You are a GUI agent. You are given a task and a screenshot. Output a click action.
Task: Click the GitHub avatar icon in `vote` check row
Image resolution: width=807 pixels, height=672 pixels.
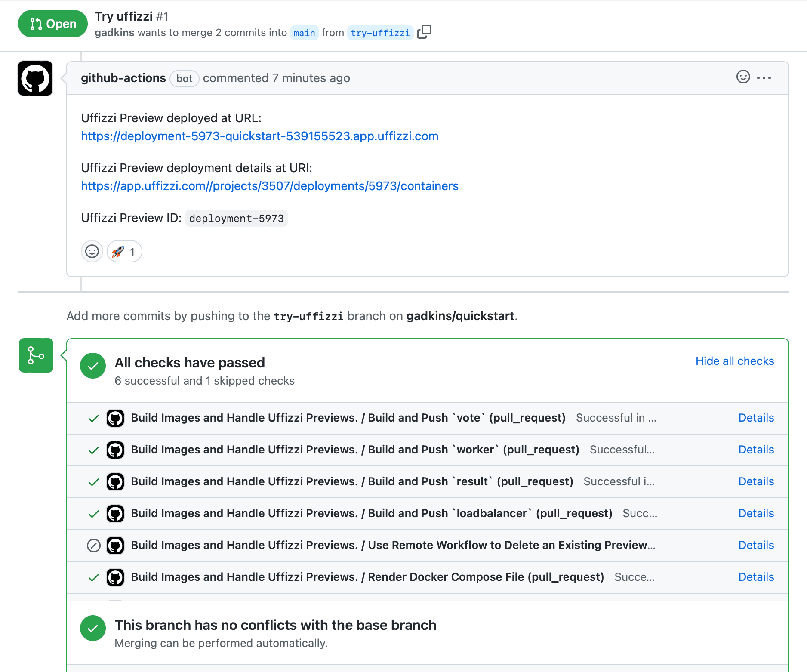tap(115, 418)
